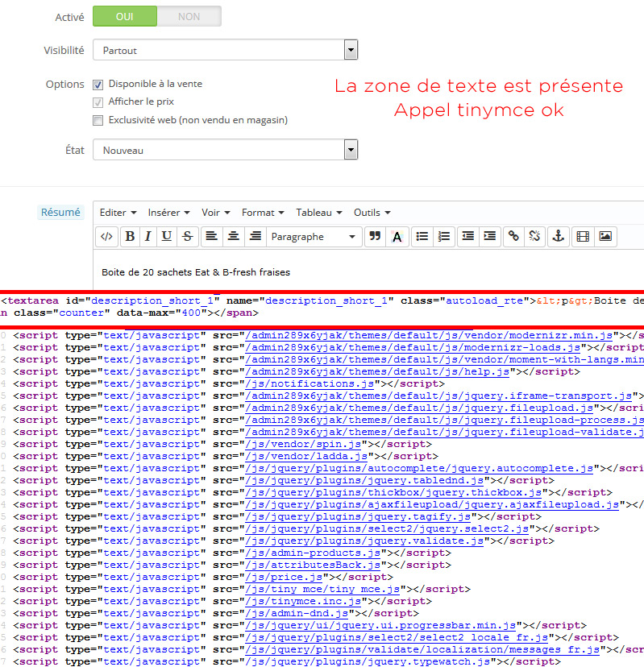Open the jquery.validate.js link
This screenshot has height=667, width=644.
(x=364, y=541)
